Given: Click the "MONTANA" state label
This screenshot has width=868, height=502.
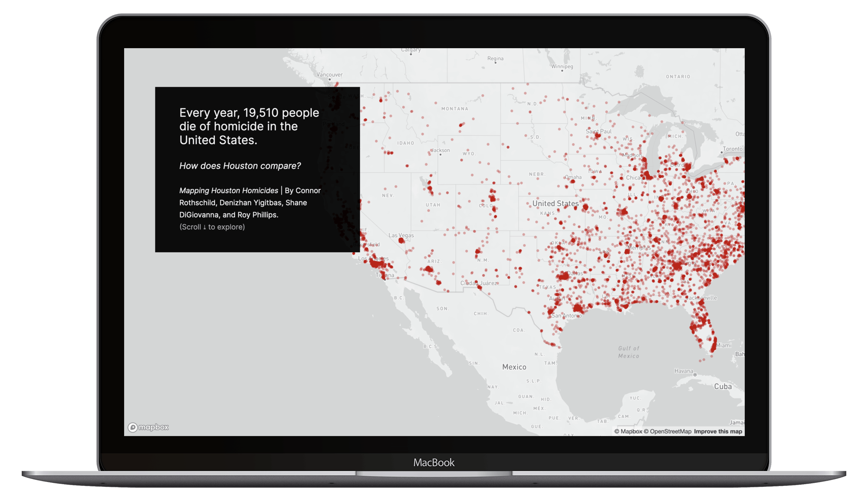Looking at the screenshot, I should click(455, 109).
